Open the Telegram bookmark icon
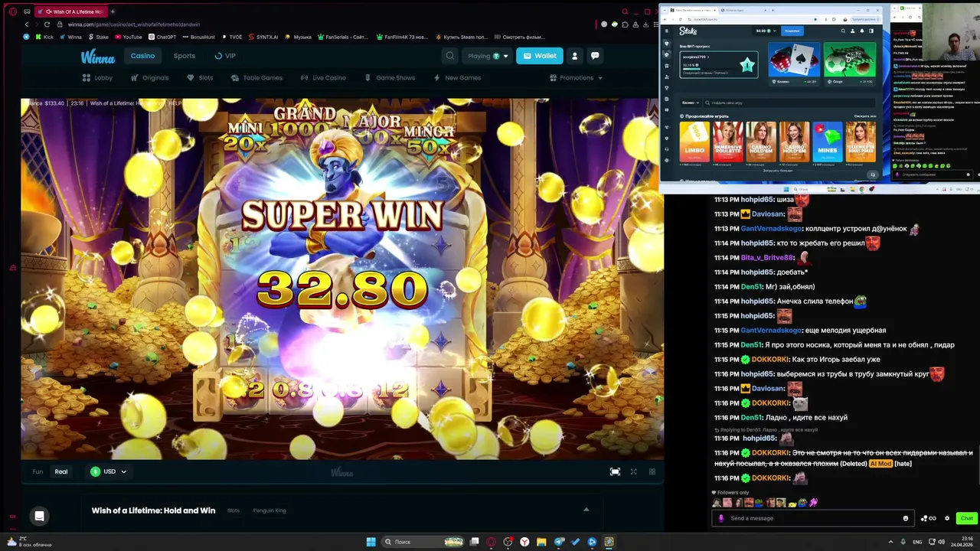 click(x=27, y=37)
